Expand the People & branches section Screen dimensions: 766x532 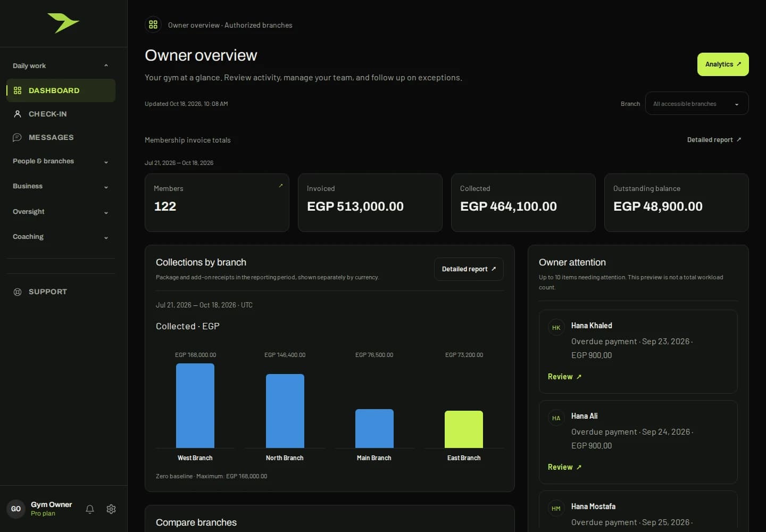61,161
